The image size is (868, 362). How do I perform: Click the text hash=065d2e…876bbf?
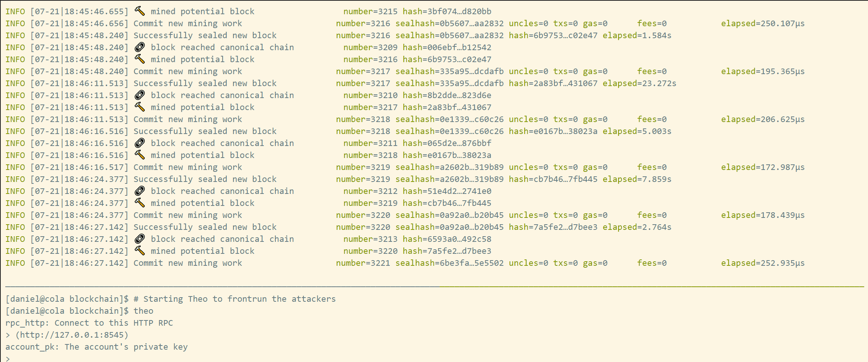coord(447,143)
